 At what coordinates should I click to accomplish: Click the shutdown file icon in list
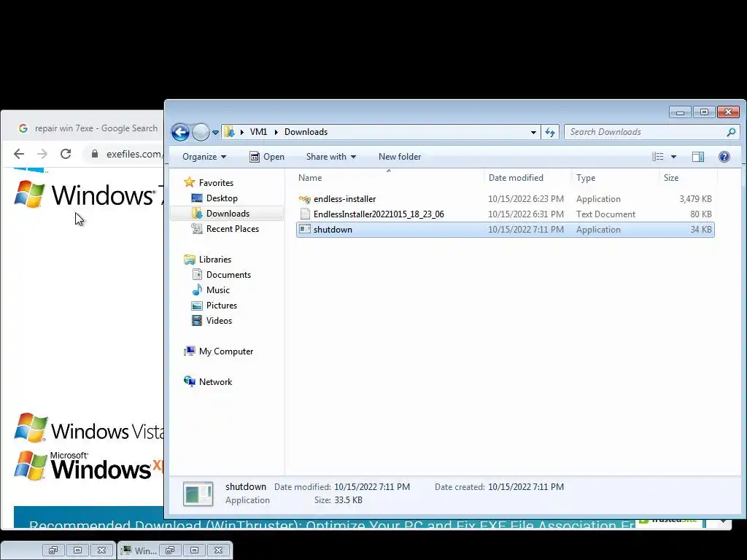pos(305,230)
